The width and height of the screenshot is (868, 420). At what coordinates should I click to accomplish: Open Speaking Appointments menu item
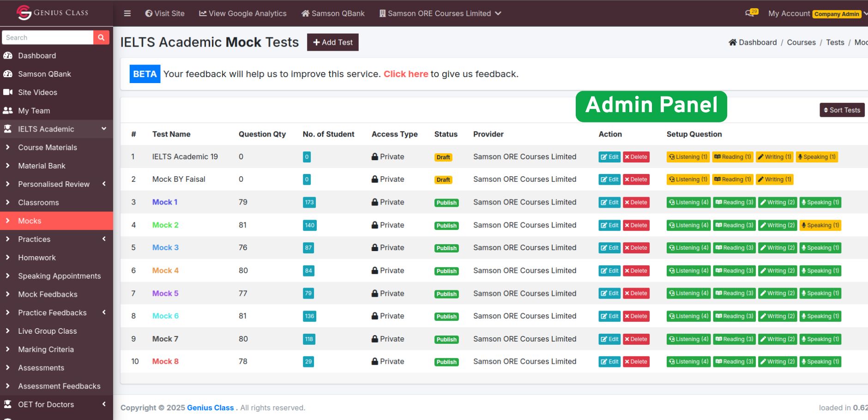[x=59, y=276]
